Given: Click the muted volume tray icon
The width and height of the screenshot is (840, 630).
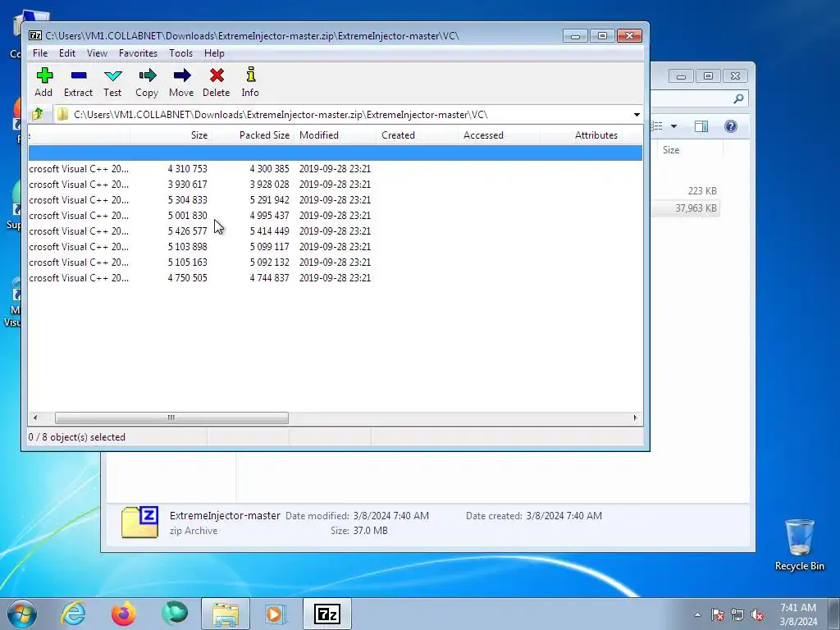Looking at the screenshot, I should [757, 614].
